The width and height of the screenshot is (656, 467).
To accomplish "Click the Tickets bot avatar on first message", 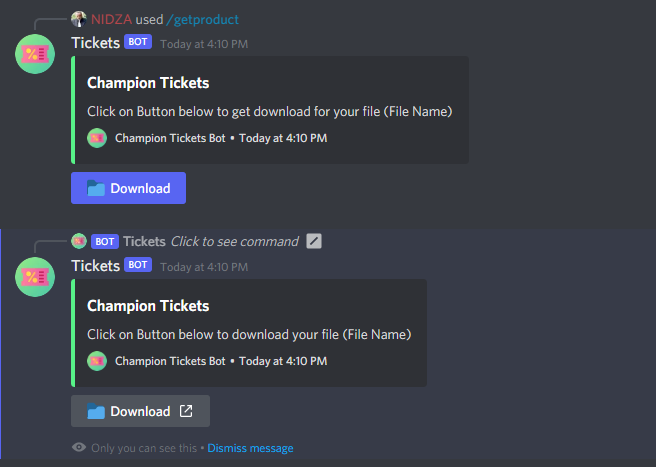I will point(35,53).
